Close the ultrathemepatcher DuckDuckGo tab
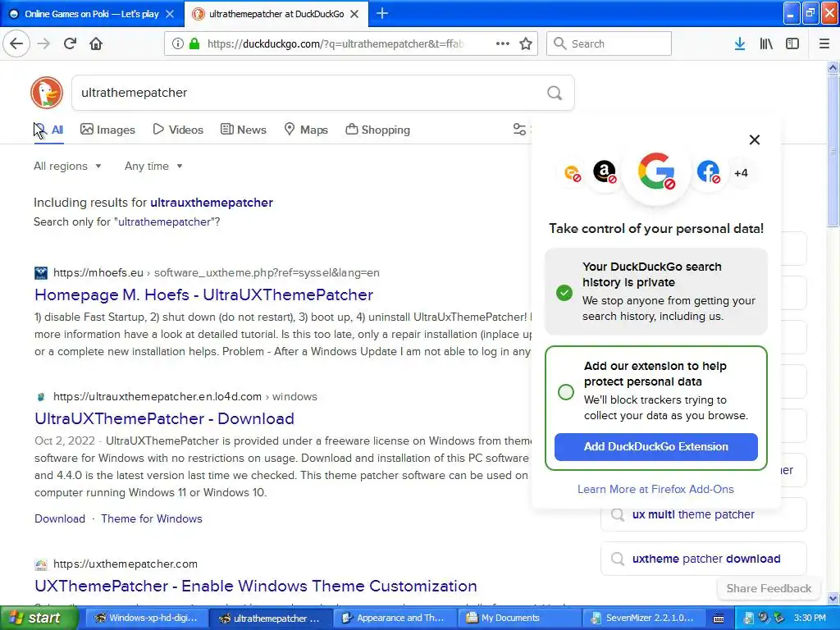Viewport: 840px width, 630px height. (354, 14)
